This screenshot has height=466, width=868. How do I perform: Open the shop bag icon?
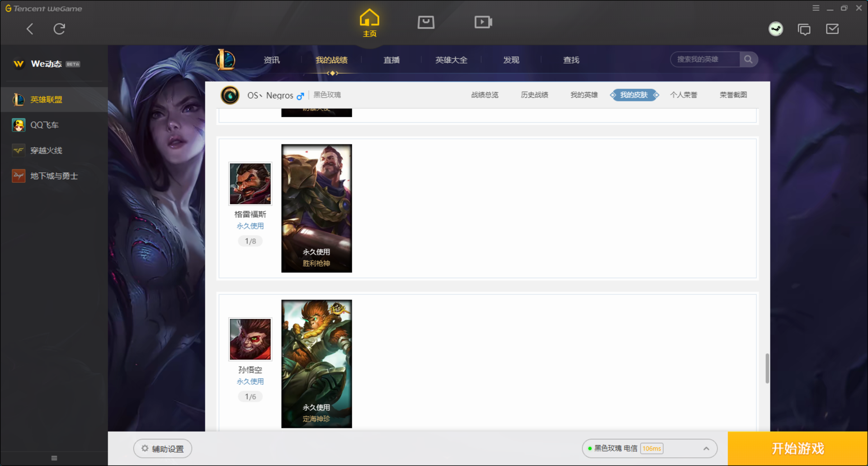tap(426, 22)
